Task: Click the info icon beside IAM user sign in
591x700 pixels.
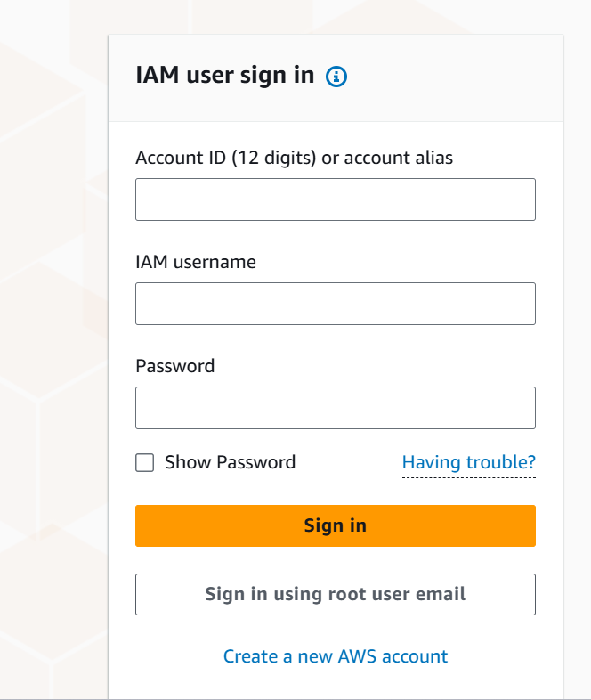Action: [336, 77]
